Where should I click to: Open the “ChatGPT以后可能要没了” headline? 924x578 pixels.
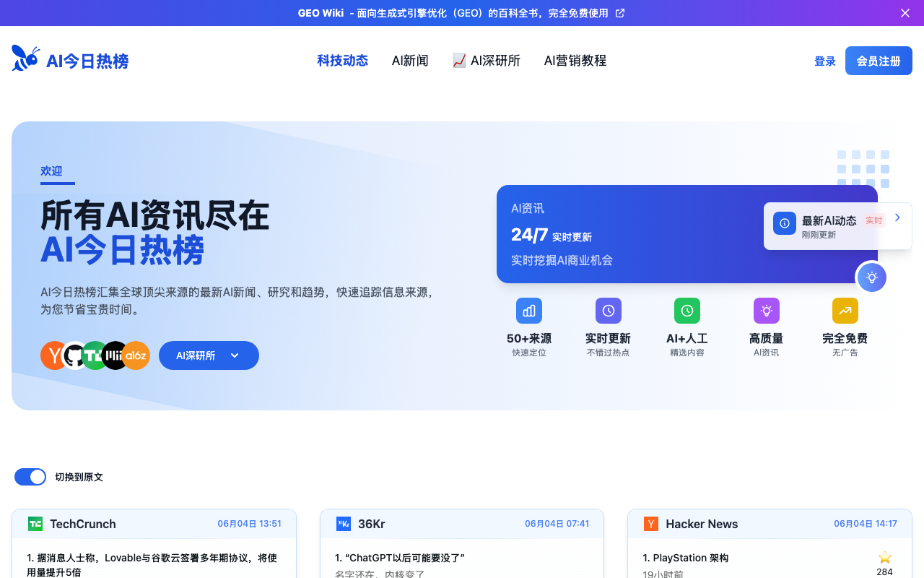pyautogui.click(x=400, y=558)
